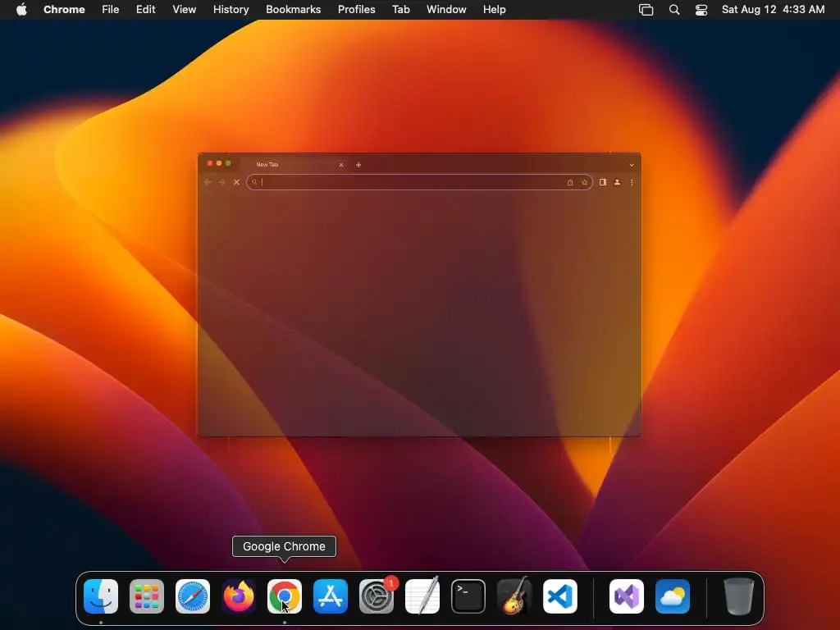This screenshot has height=630, width=840.
Task: Open Finder from the Dock
Action: pyautogui.click(x=101, y=596)
